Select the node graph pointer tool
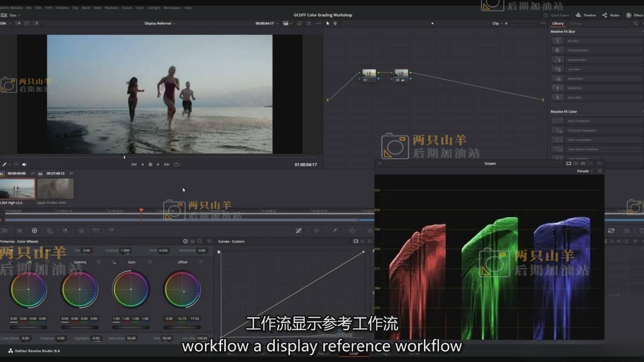 (328, 24)
